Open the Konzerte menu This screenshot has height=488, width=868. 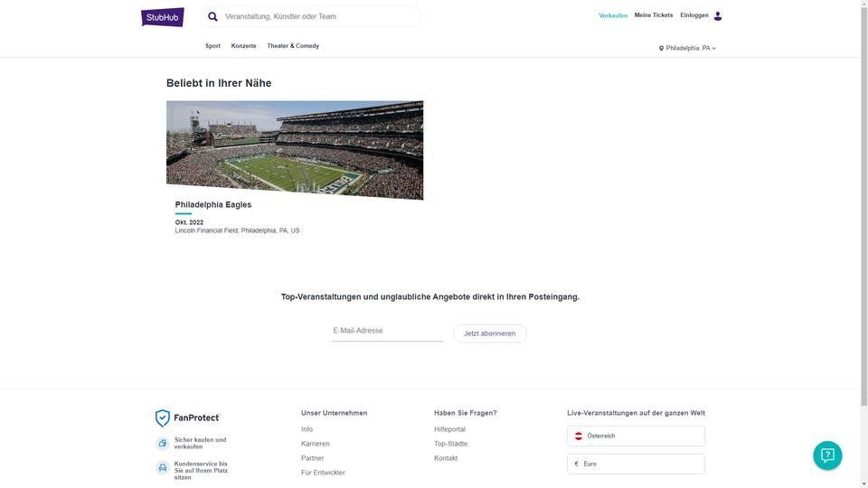click(243, 46)
